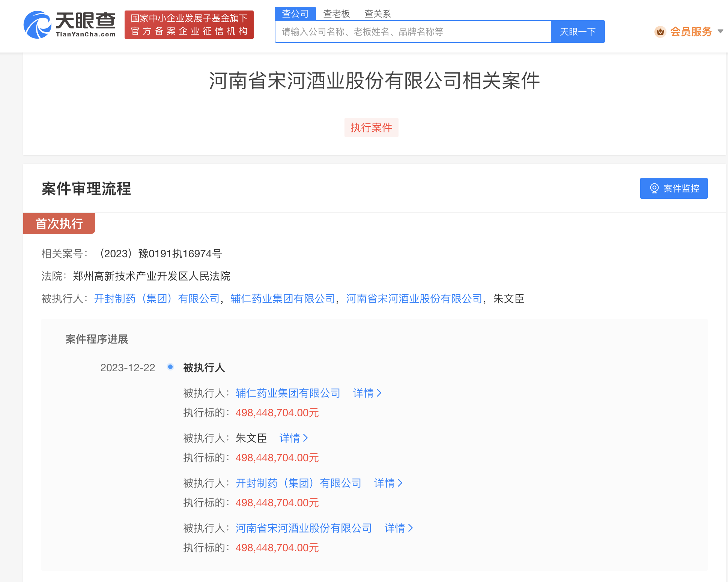Open 开封制药(集团)有限公司 link in header row
Viewport: 728px width, 582px height.
pyautogui.click(x=157, y=299)
